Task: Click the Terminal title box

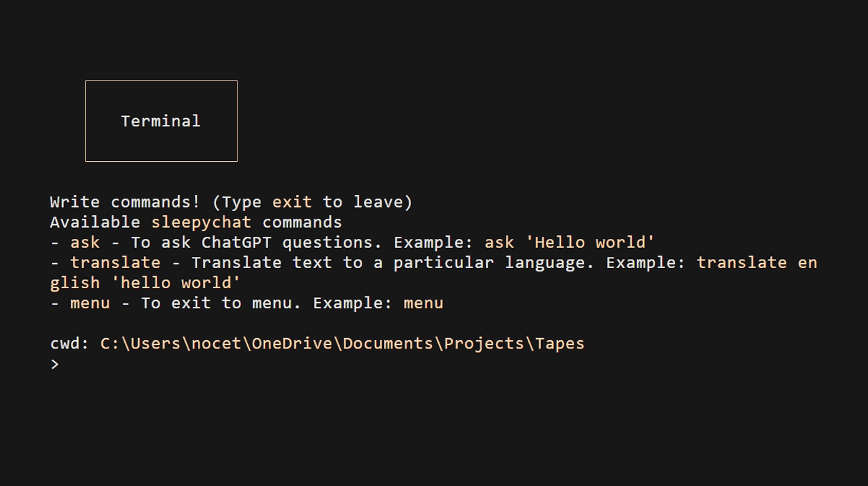Action: [x=160, y=121]
